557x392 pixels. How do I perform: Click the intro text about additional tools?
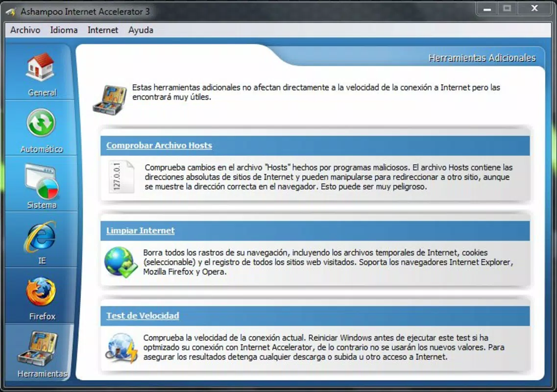pyautogui.click(x=316, y=92)
